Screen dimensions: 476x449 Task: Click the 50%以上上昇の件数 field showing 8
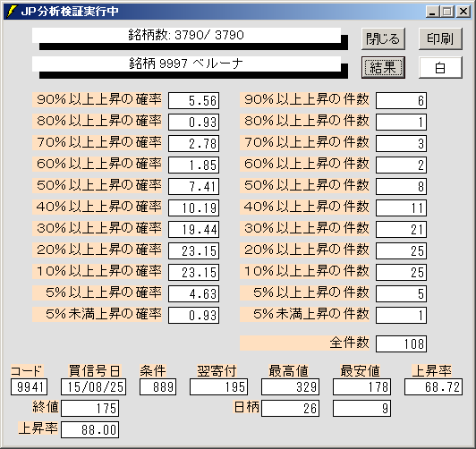pos(401,186)
